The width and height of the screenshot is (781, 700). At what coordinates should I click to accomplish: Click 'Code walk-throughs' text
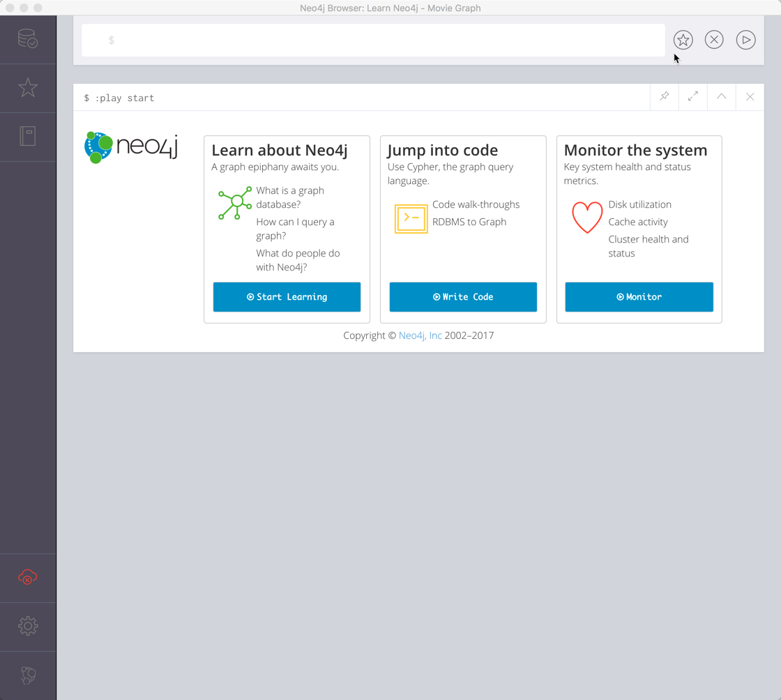[476, 204]
